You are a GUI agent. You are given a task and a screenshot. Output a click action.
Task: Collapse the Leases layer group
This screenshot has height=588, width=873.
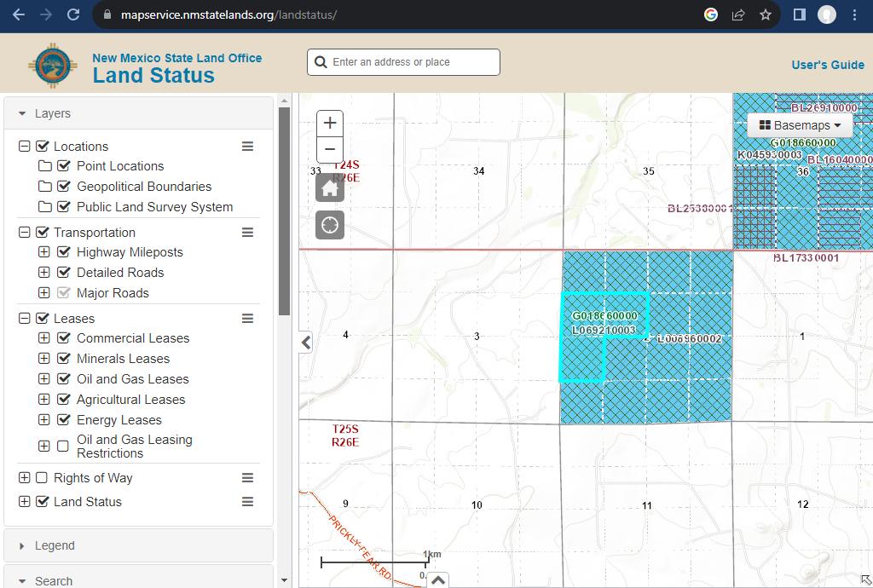24,319
